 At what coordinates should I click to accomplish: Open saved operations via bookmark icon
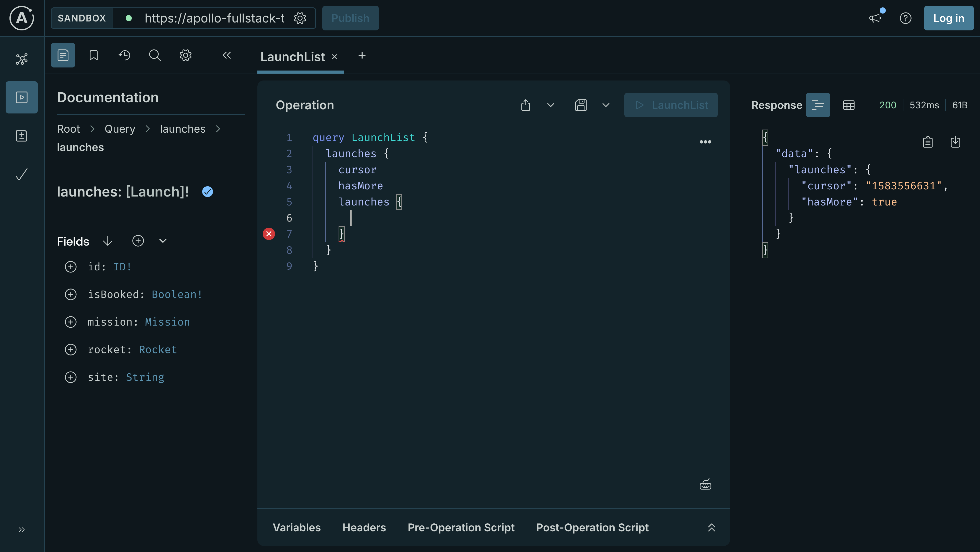[x=93, y=55]
